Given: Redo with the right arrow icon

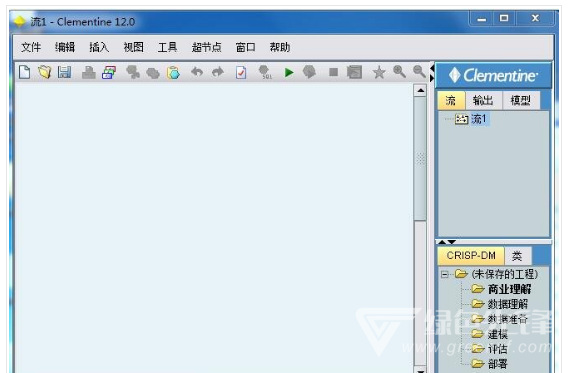Looking at the screenshot, I should [x=218, y=72].
